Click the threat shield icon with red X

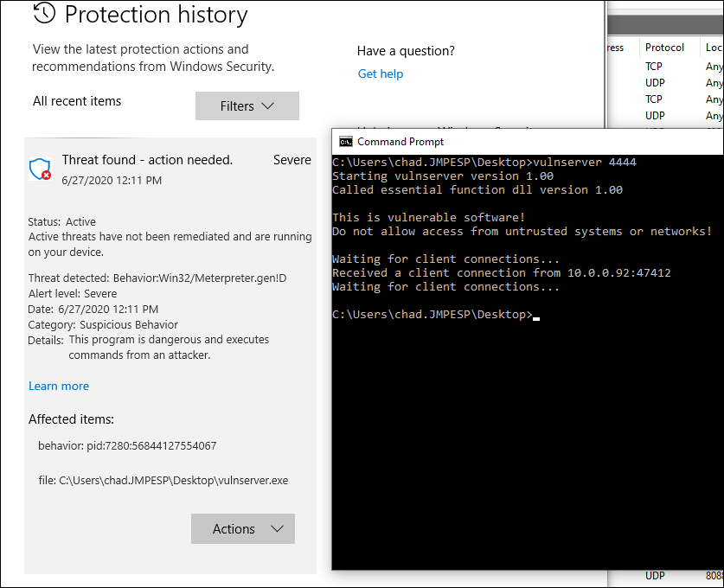click(x=40, y=169)
